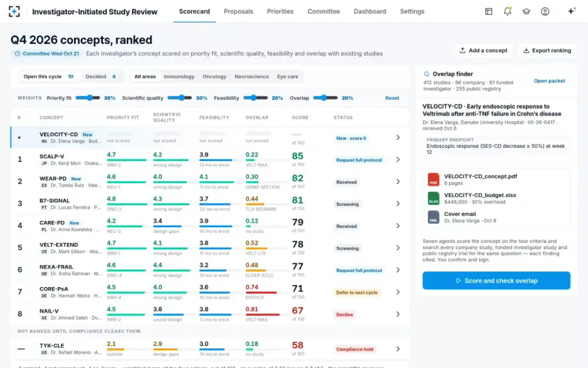Click the Decline status badge
588x368 pixels.
pyautogui.click(x=344, y=315)
